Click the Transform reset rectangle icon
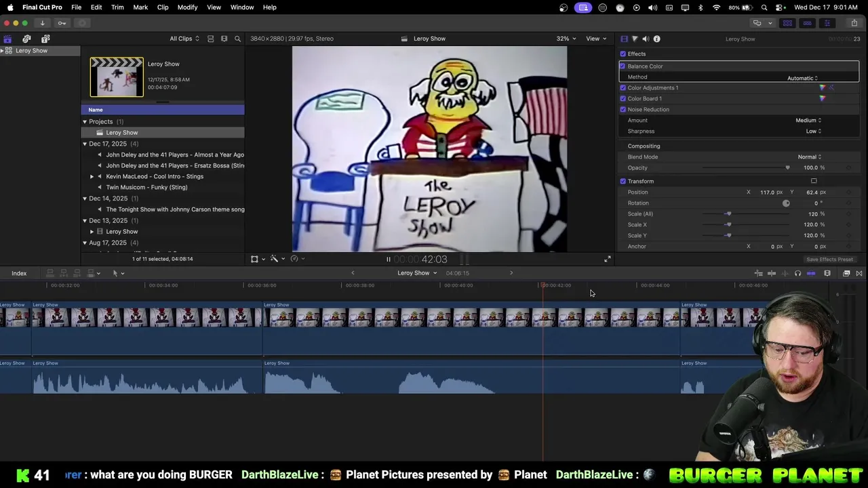The image size is (868, 488). (x=814, y=181)
